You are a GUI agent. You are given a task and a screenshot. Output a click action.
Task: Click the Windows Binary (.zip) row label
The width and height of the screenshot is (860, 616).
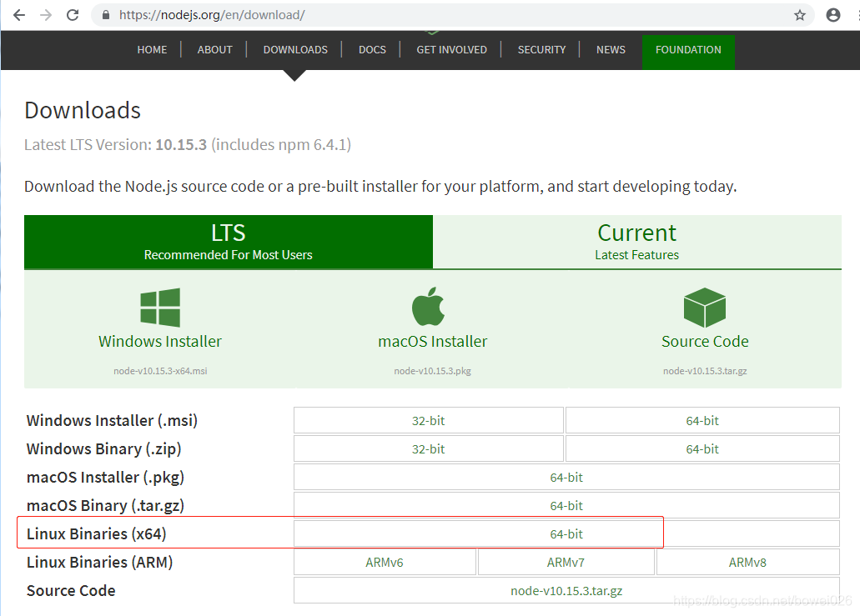click(x=103, y=448)
